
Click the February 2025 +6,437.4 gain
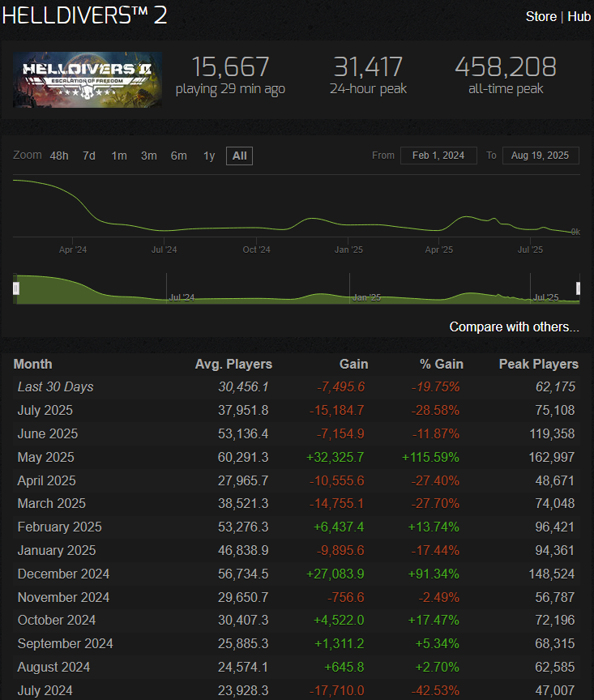tap(339, 527)
